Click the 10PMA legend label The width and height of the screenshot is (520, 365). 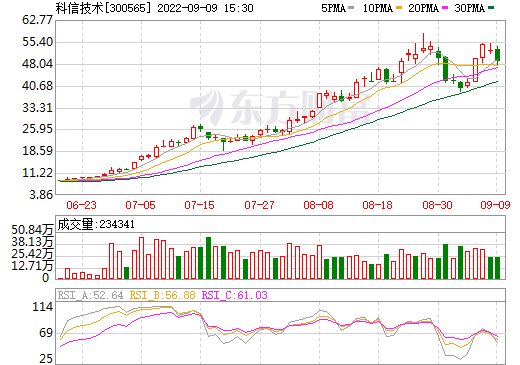(x=378, y=8)
